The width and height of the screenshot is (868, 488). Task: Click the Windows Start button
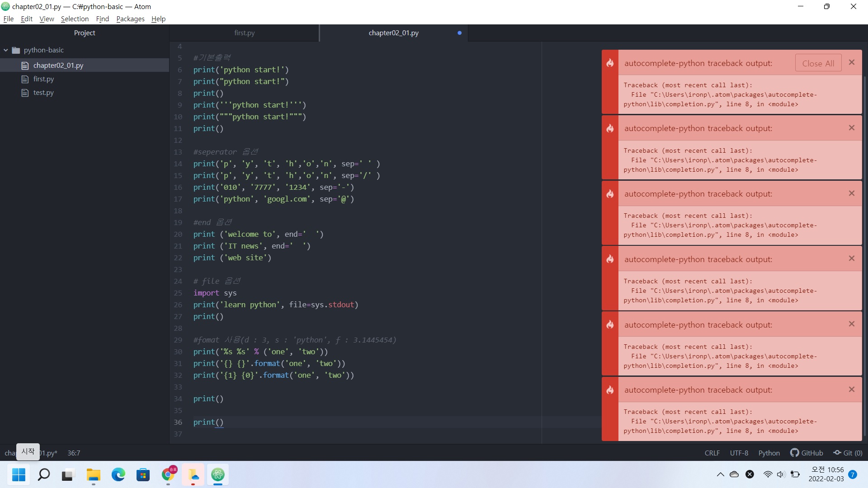pos(19,474)
